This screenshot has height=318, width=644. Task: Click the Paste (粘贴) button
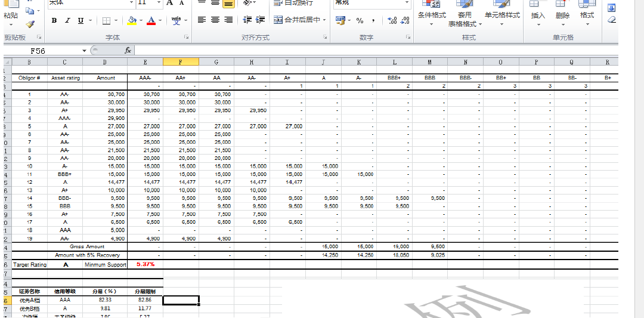[x=11, y=13]
